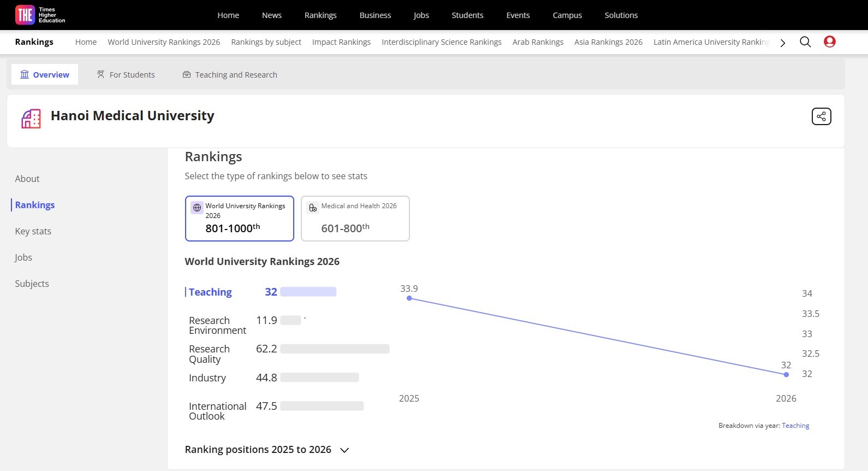Viewport: 868px width, 471px height.
Task: Click the share icon for Hanoi Medical University
Action: 822,116
